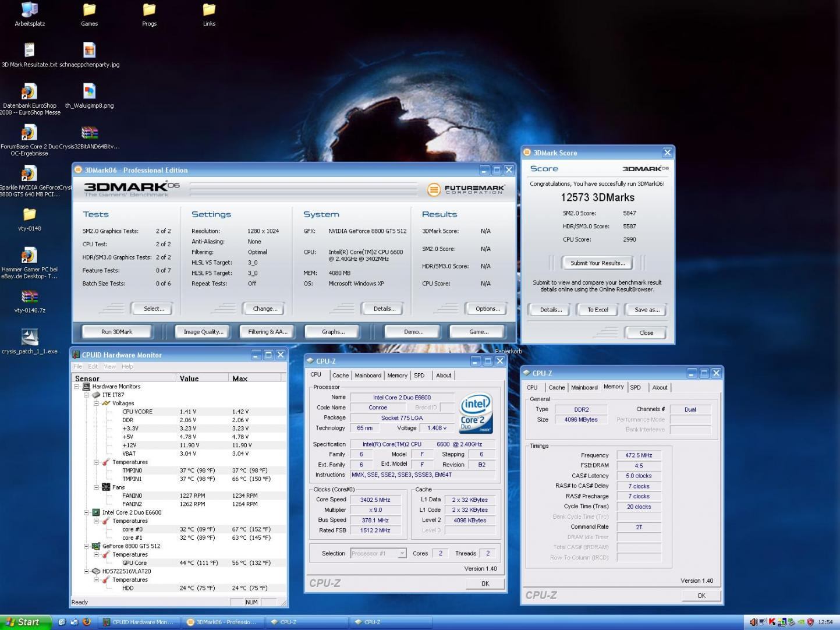The width and height of the screenshot is (840, 630).
Task: Switch to Memory tab in left CPU-Z
Action: [397, 376]
